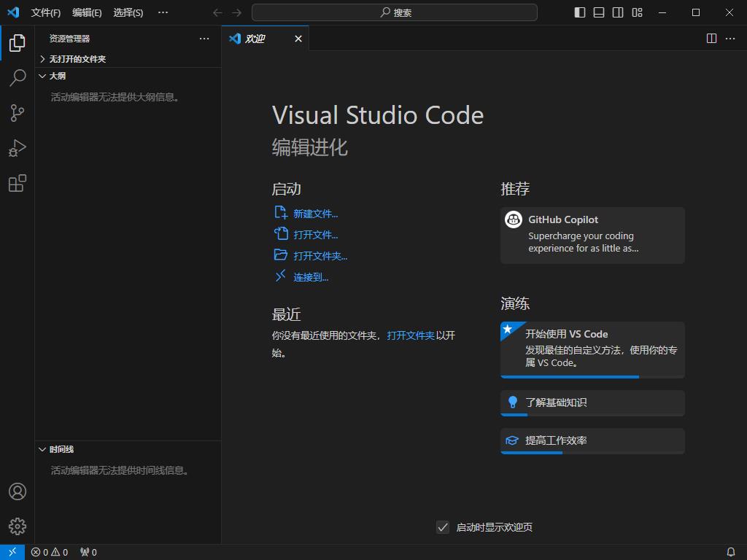The height and width of the screenshot is (560, 747).
Task: Open the Extensions view
Action: [x=18, y=183]
